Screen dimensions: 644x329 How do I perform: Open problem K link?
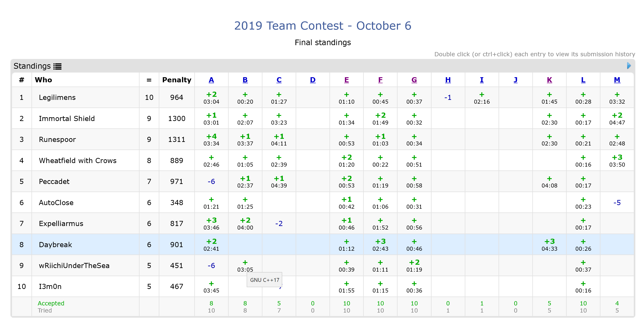(549, 80)
